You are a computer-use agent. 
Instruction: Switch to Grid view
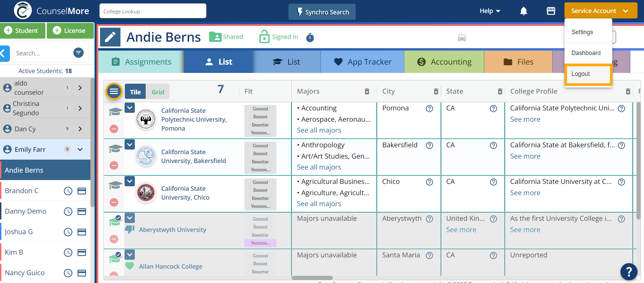(x=158, y=92)
